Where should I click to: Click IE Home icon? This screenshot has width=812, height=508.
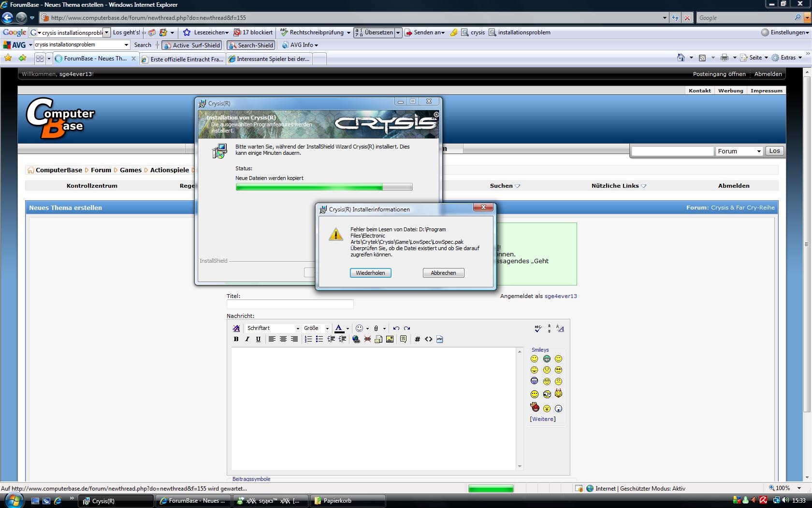(681, 58)
